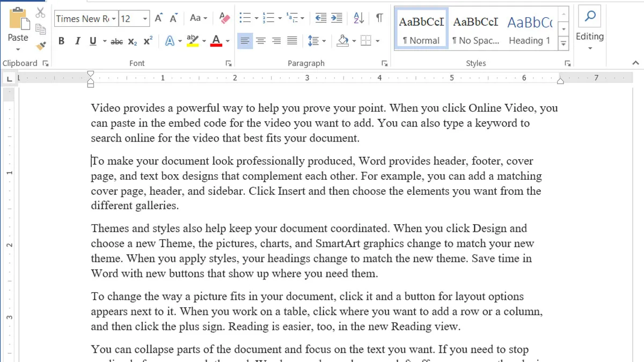Click the Cut scissors icon
The image size is (644, 362).
point(41,13)
